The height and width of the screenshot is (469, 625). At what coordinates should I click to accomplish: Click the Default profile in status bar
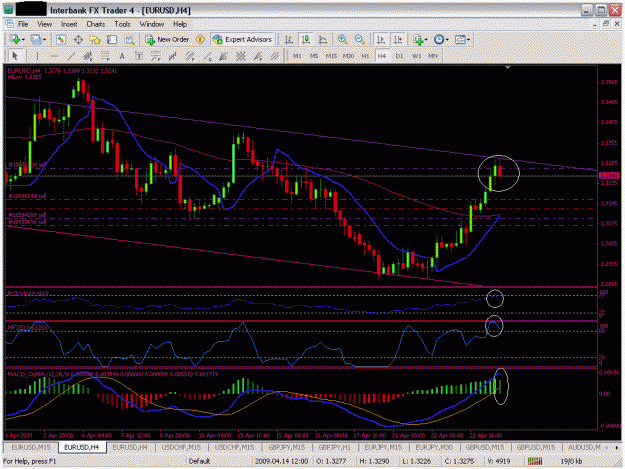pos(199,461)
